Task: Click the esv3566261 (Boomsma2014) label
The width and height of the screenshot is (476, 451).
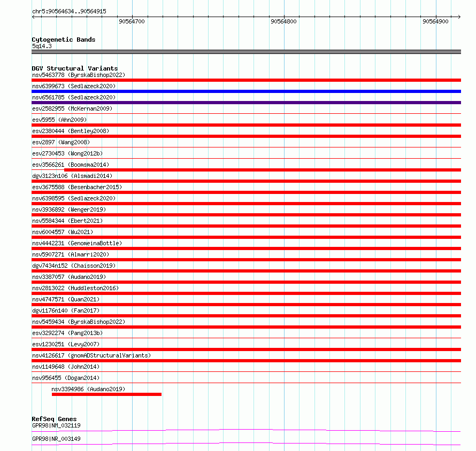Action: [71, 165]
